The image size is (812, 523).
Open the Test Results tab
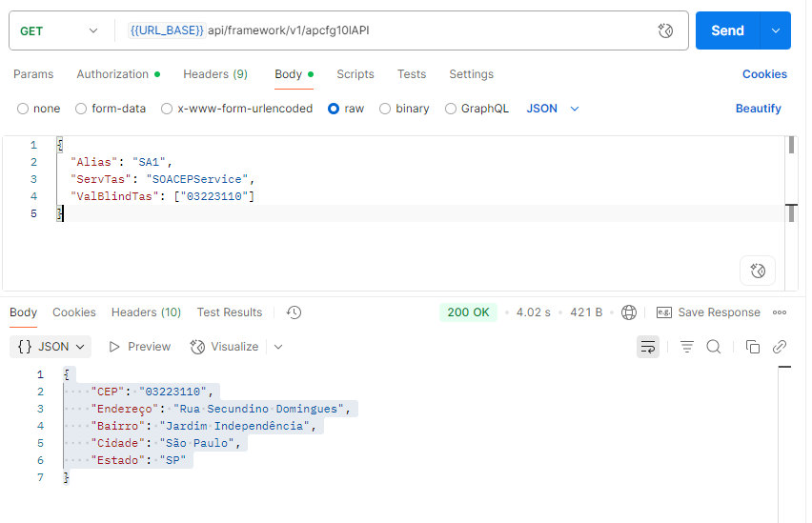(x=229, y=312)
